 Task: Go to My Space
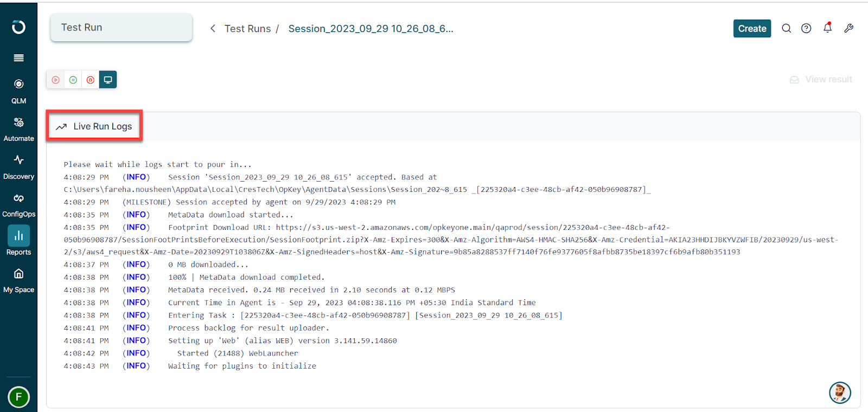coord(18,280)
